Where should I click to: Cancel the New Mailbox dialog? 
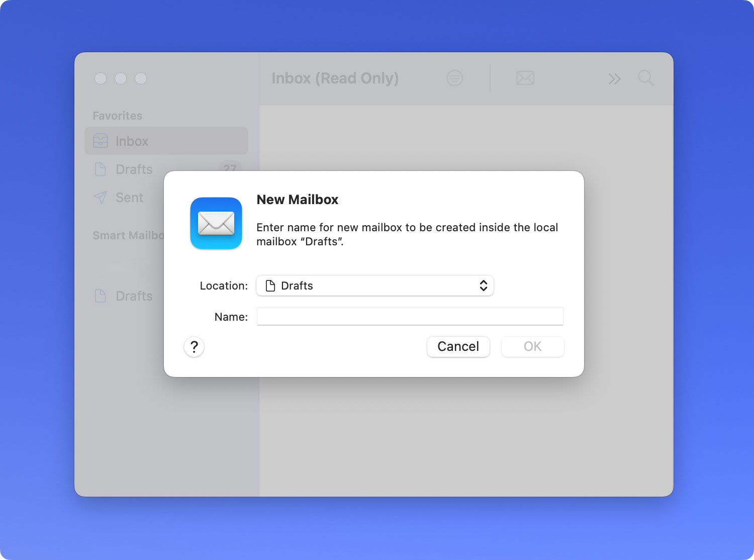[x=458, y=347]
